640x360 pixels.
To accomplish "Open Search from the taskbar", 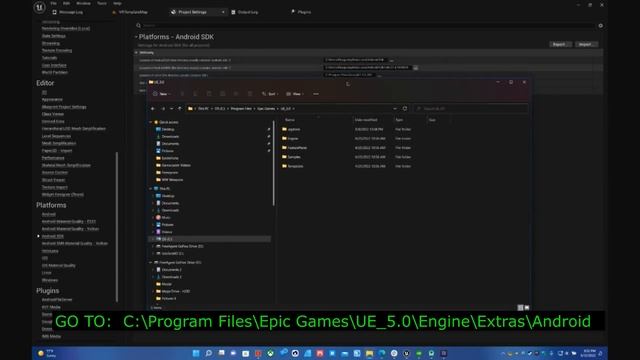I will point(209,353).
